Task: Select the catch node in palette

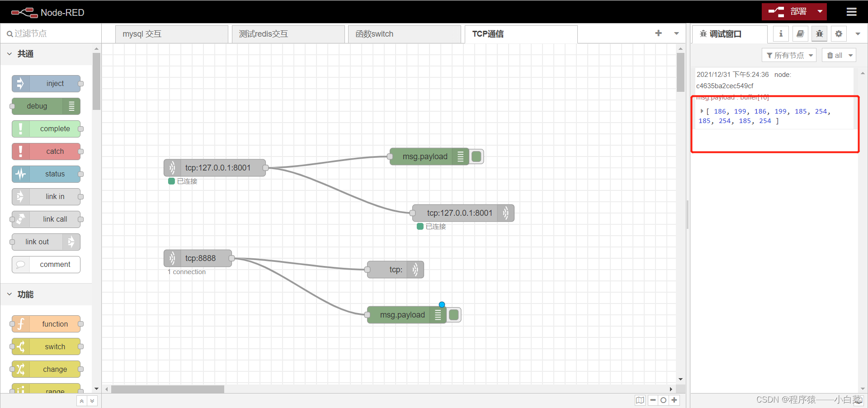Action: (x=46, y=152)
